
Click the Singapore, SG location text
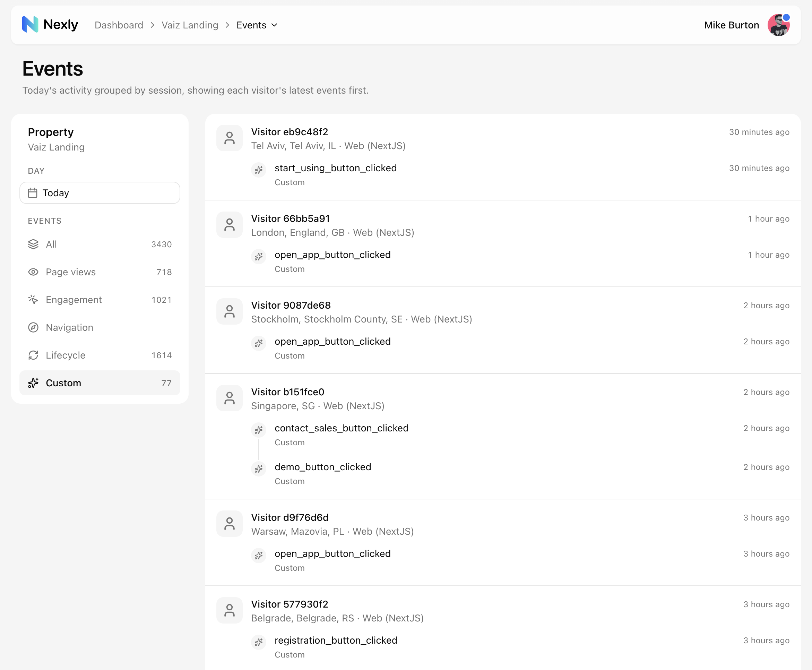pos(283,406)
